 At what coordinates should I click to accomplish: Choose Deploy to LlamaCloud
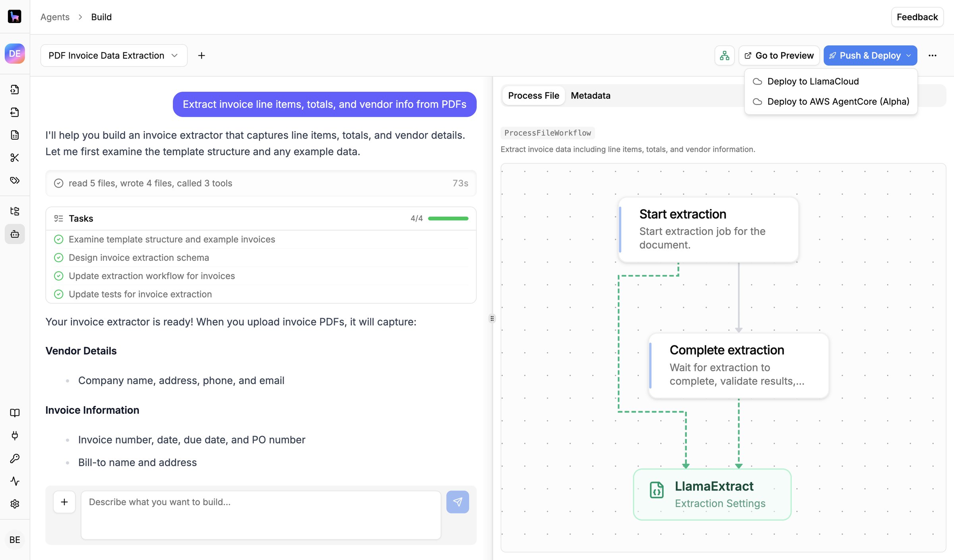click(831, 81)
